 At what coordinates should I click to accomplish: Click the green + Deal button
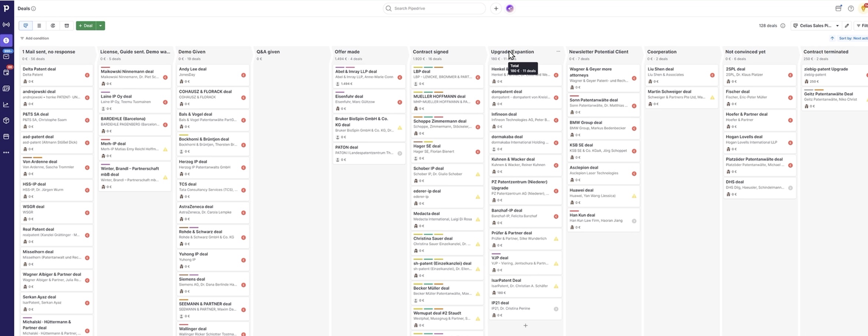[x=86, y=26]
